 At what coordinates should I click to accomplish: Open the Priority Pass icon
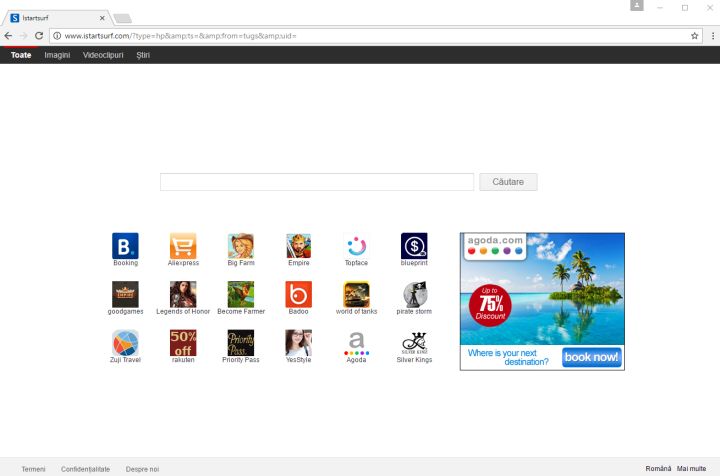click(241, 343)
